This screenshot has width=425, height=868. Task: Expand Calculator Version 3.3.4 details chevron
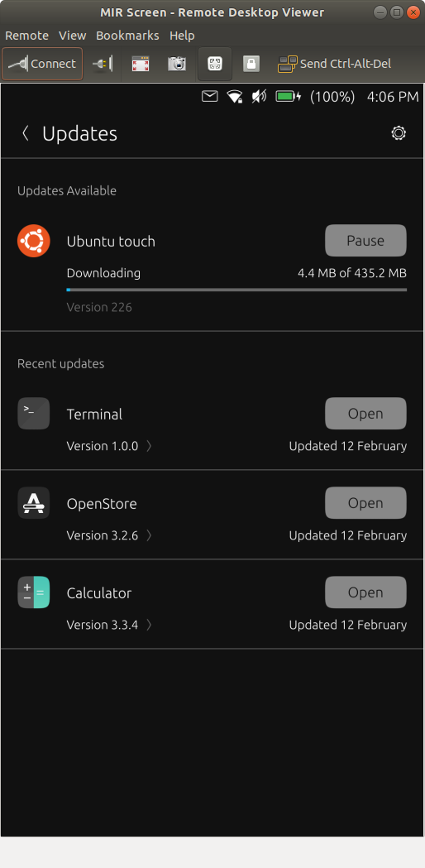pyautogui.click(x=149, y=625)
